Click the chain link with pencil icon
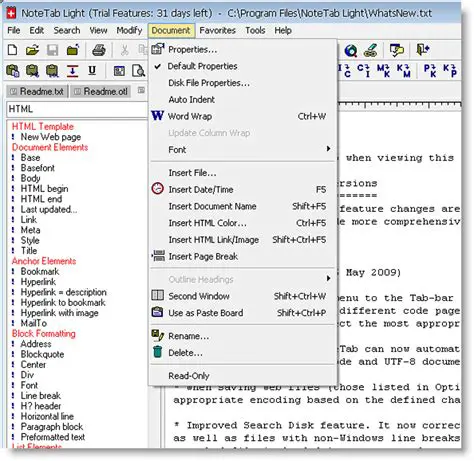This screenshot has height=461, width=474. click(x=370, y=50)
